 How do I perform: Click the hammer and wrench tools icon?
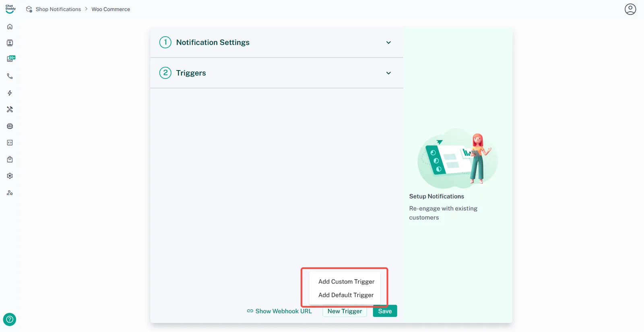[10, 110]
